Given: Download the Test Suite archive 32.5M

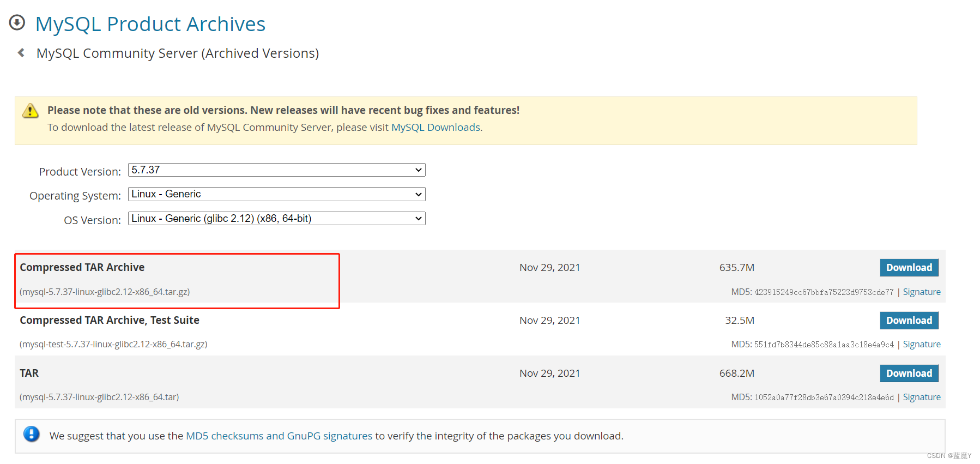Looking at the screenshot, I should click(909, 321).
